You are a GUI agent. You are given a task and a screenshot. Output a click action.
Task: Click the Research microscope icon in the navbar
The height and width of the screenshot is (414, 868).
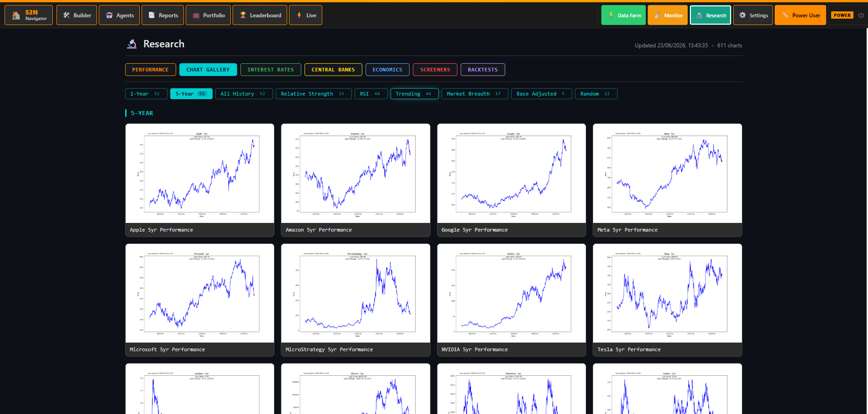699,15
